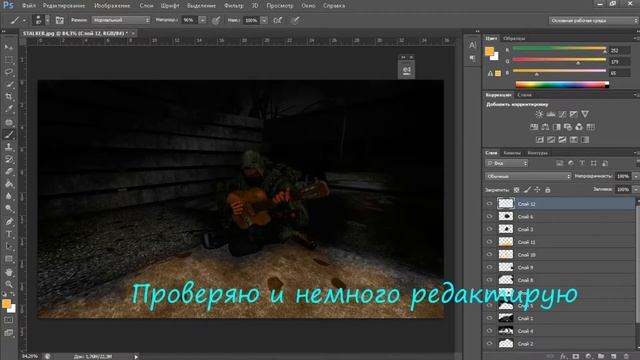Click the R channel color slider

point(559,49)
